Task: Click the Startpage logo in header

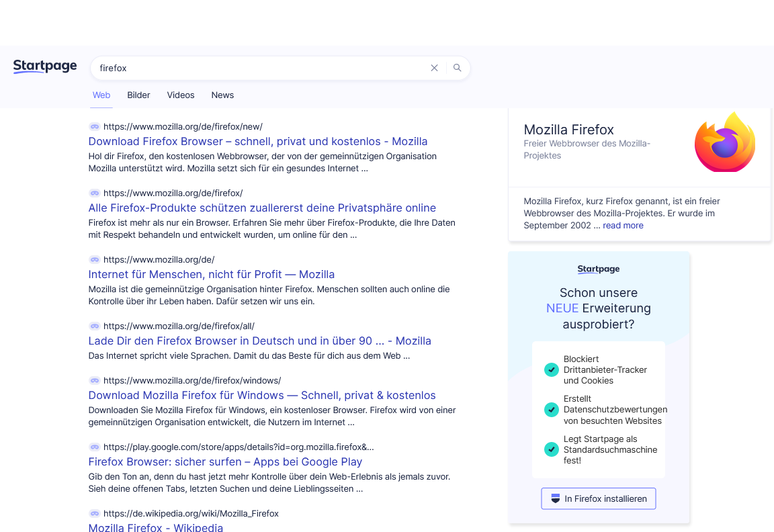Action: (45, 66)
